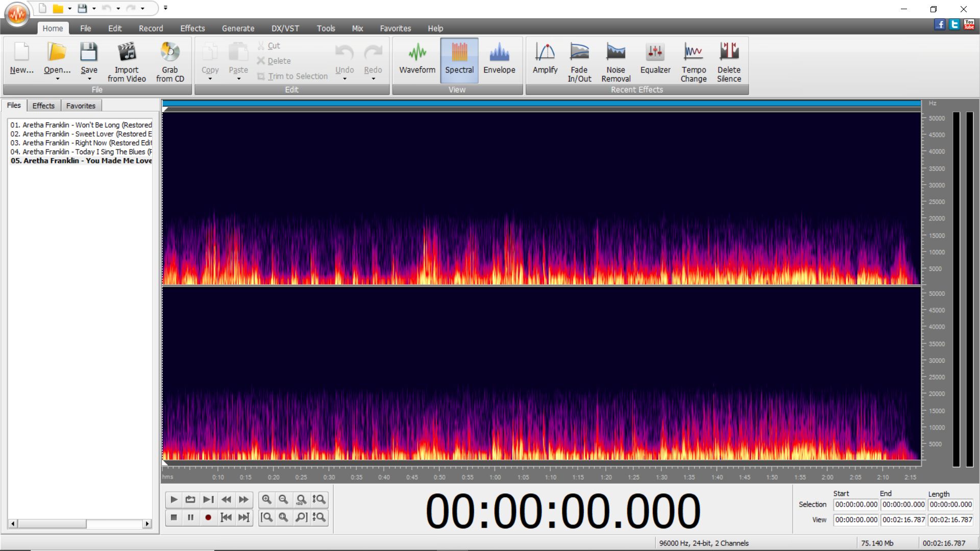Open the Effects ribbon tab
This screenshot has width=980, height=551.
(x=192, y=29)
